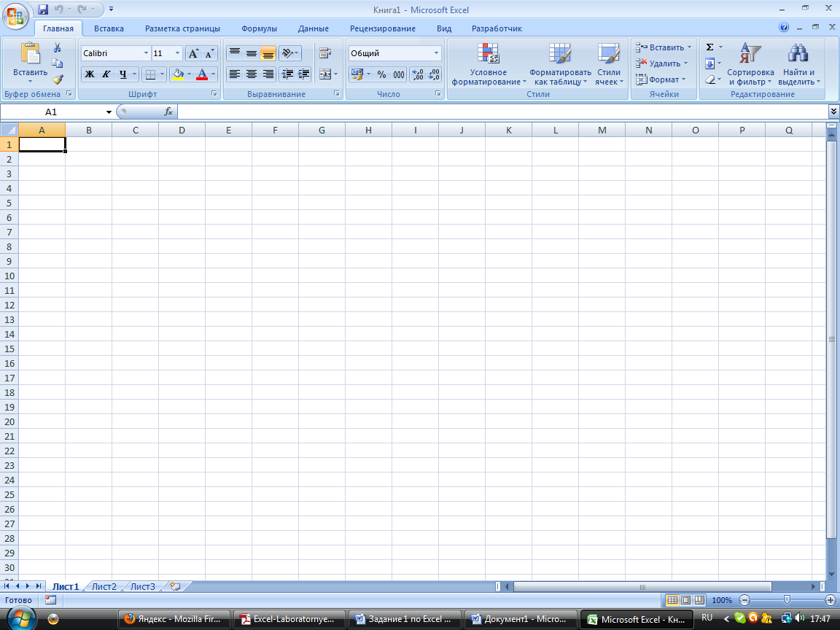Viewport: 840px width, 630px height.
Task: Open Найти и выделить menu
Action: (798, 64)
